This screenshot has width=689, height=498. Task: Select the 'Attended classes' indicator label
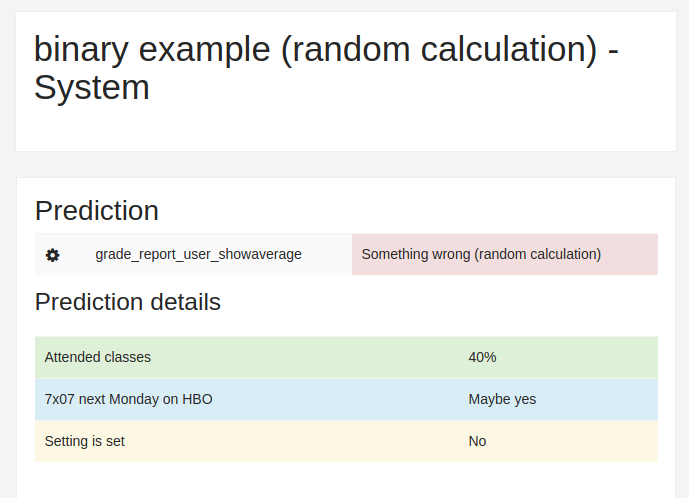tap(98, 357)
